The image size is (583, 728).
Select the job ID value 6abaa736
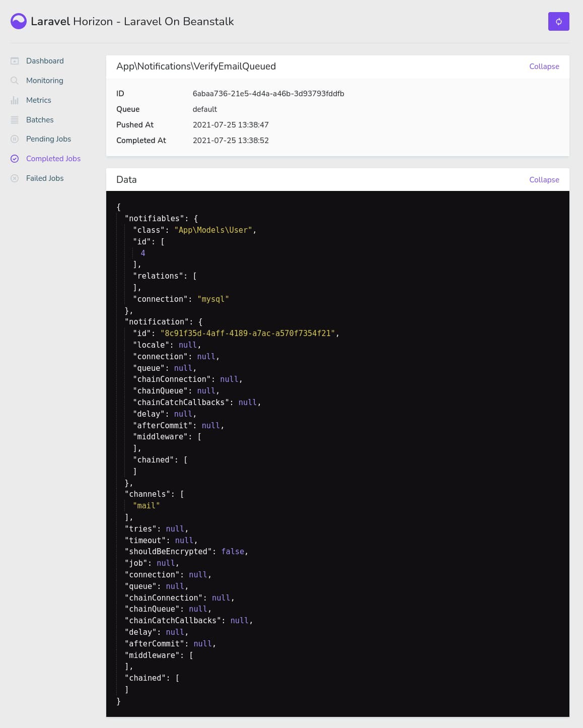(268, 93)
